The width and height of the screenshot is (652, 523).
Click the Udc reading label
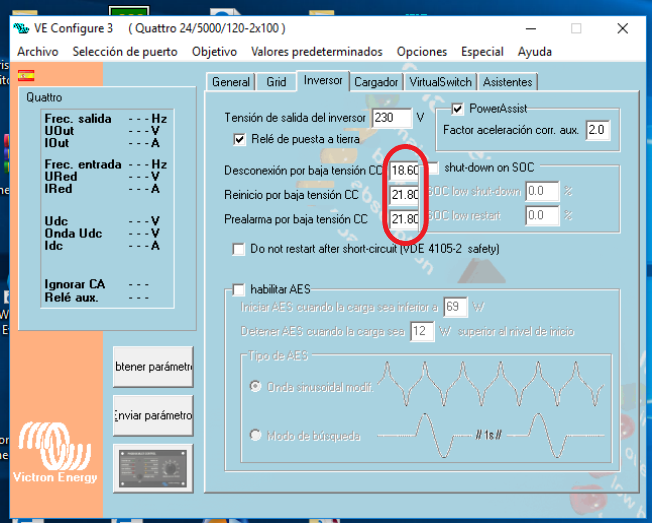[x=56, y=221]
